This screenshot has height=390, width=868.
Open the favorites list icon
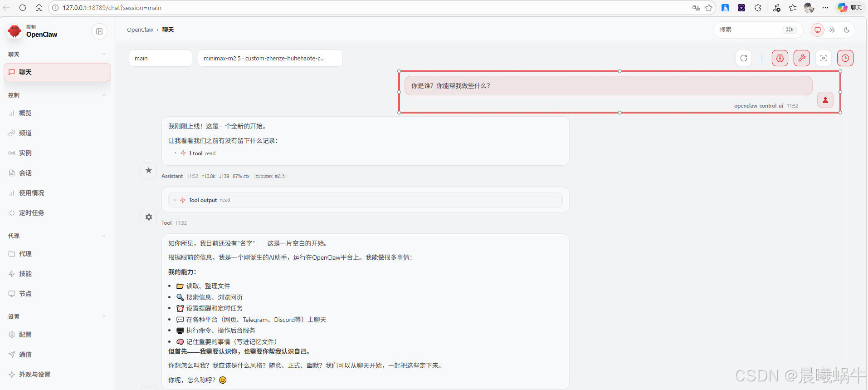tap(793, 8)
